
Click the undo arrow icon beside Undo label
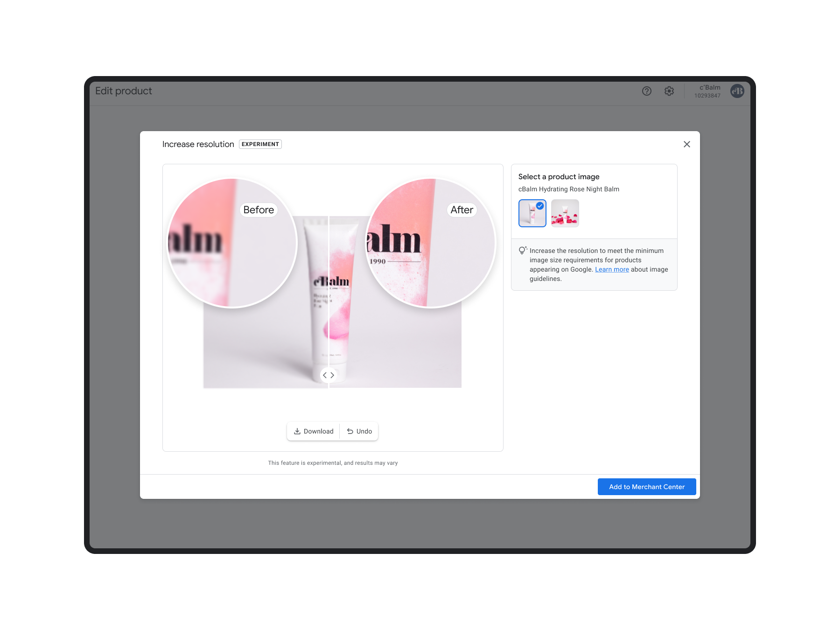350,431
